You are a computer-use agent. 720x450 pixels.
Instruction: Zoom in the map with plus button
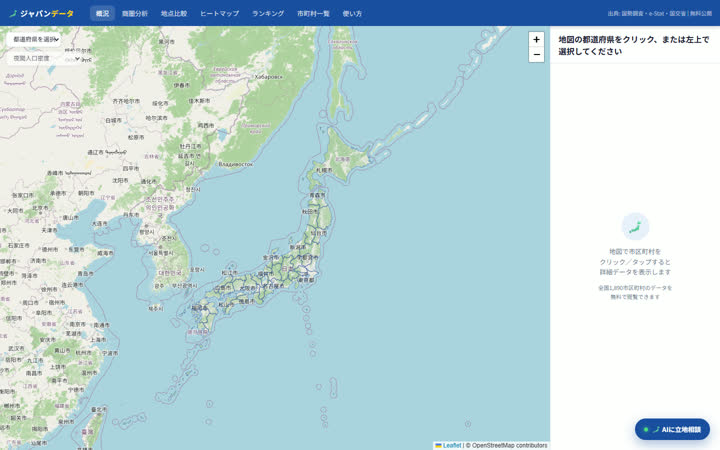tap(536, 39)
